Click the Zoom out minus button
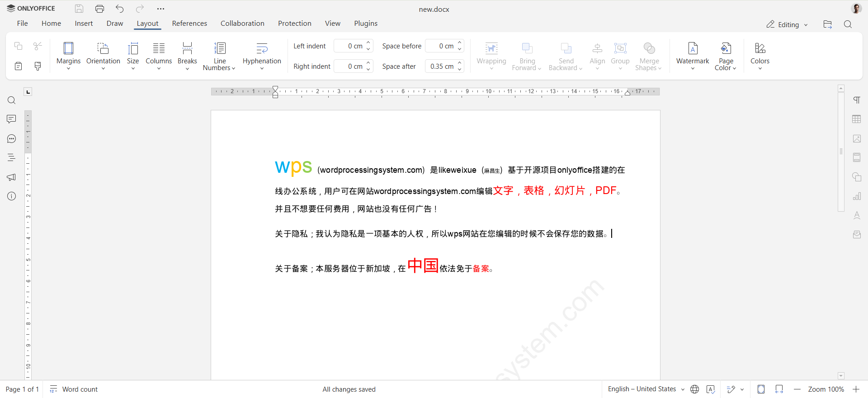This screenshot has height=398, width=868. [x=797, y=389]
